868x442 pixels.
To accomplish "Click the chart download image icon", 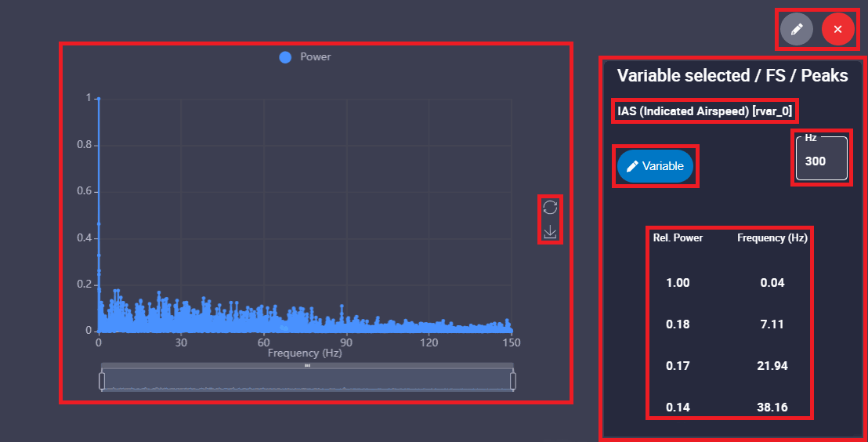I will pyautogui.click(x=550, y=232).
